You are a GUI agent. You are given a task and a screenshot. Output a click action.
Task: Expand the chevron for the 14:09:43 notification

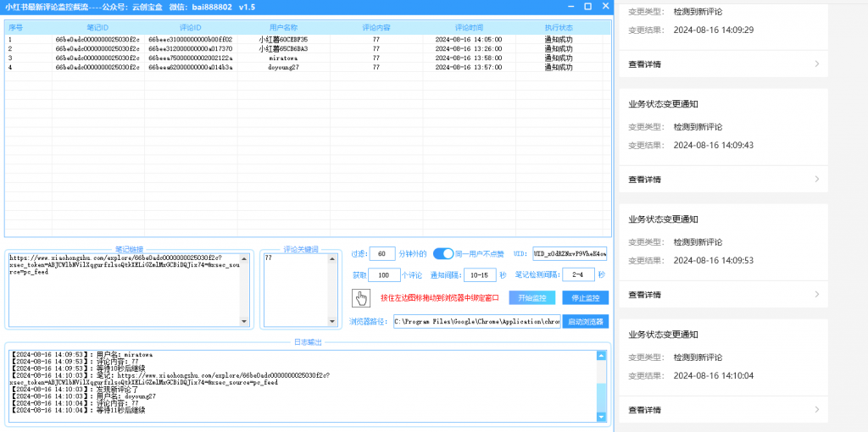[x=816, y=180]
